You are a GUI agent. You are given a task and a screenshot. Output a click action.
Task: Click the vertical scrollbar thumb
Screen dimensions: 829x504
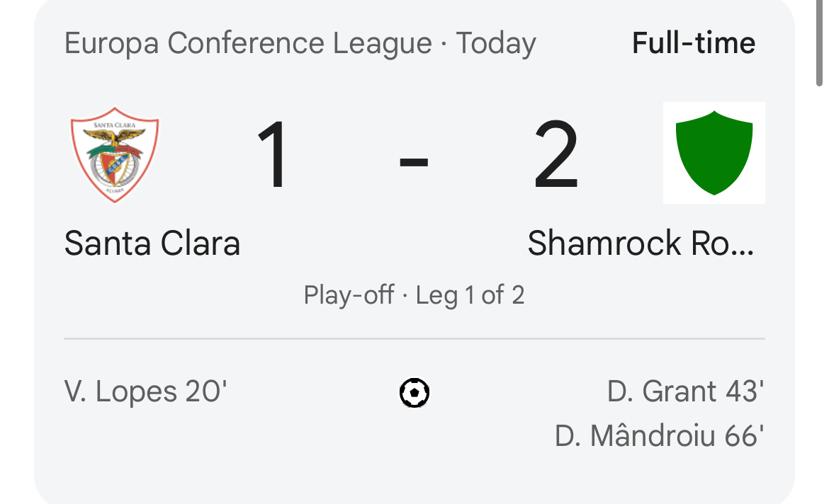point(820,42)
